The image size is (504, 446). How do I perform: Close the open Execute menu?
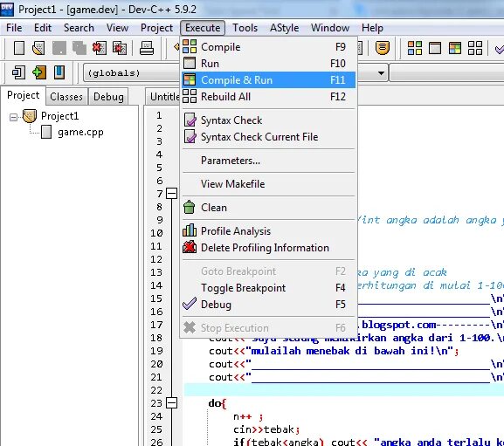203,28
